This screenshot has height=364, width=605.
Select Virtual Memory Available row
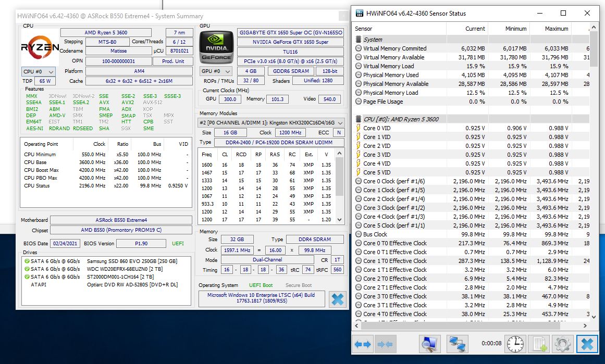(471, 57)
